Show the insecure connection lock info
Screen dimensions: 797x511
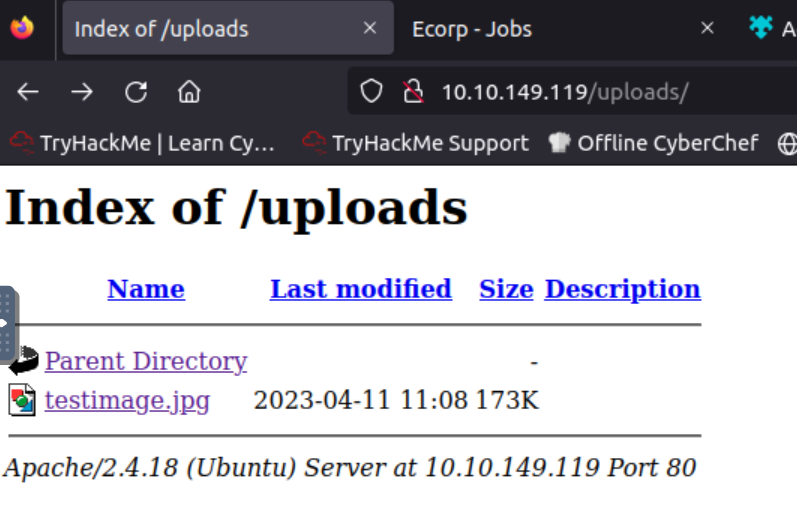click(x=413, y=93)
